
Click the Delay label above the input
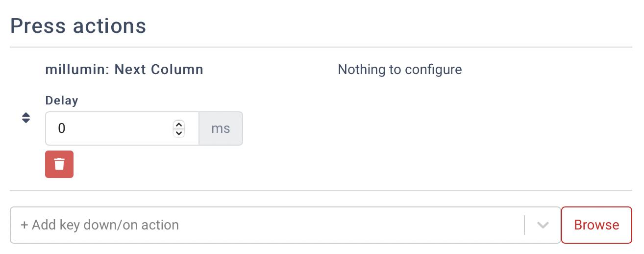click(62, 101)
